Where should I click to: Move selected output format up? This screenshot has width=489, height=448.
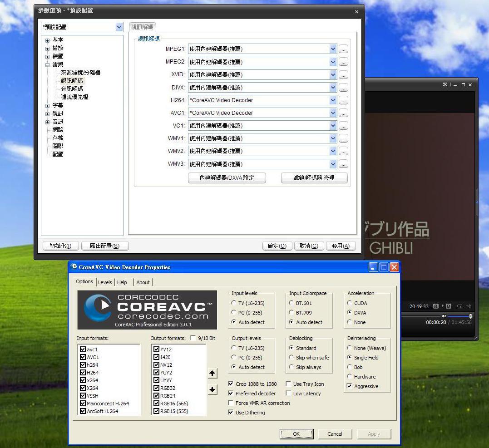pos(212,373)
